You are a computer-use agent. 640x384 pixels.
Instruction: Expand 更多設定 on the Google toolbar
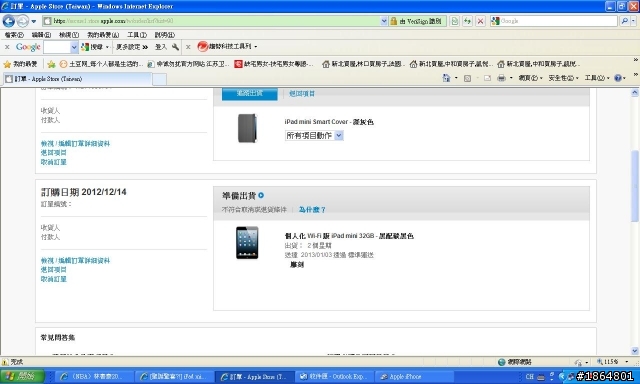coord(132,47)
